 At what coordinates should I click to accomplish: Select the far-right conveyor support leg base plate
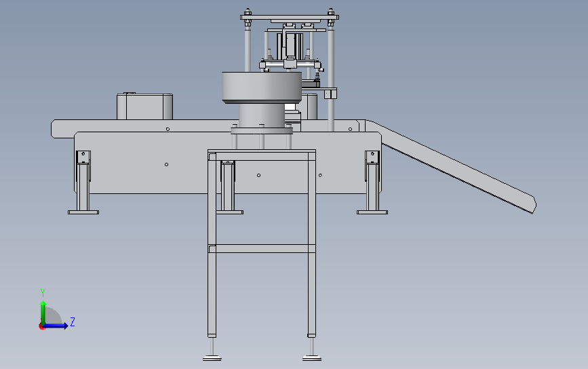(372, 212)
